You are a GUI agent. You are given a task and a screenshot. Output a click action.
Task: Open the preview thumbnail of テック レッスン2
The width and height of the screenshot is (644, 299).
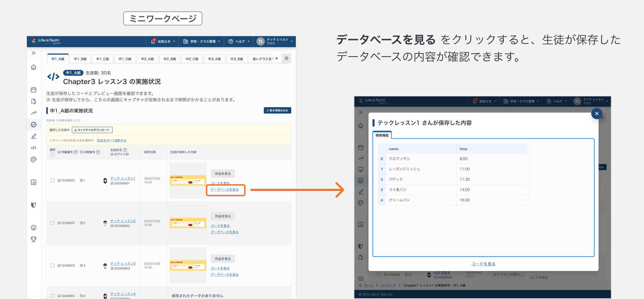tap(188, 223)
